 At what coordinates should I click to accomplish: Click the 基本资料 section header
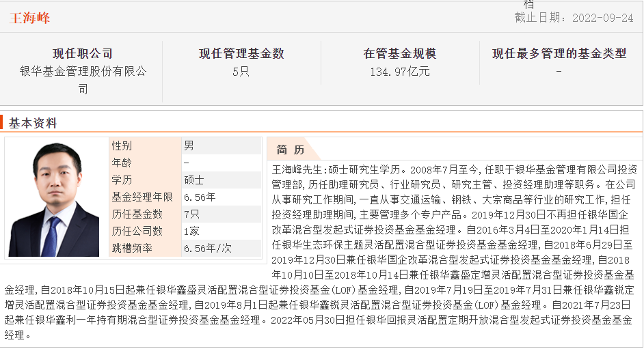33,123
